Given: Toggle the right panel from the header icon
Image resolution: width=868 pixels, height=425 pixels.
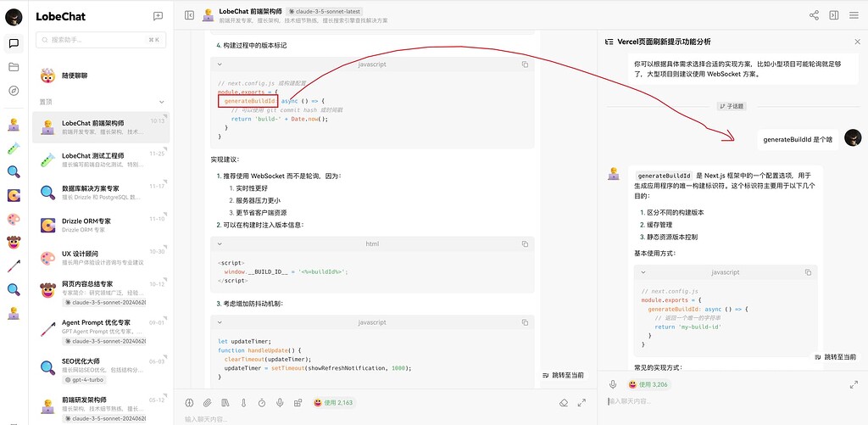Looking at the screenshot, I should [x=834, y=15].
